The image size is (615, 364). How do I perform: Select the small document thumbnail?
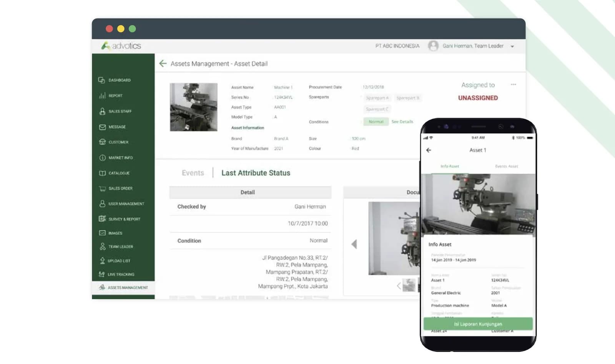tap(409, 285)
